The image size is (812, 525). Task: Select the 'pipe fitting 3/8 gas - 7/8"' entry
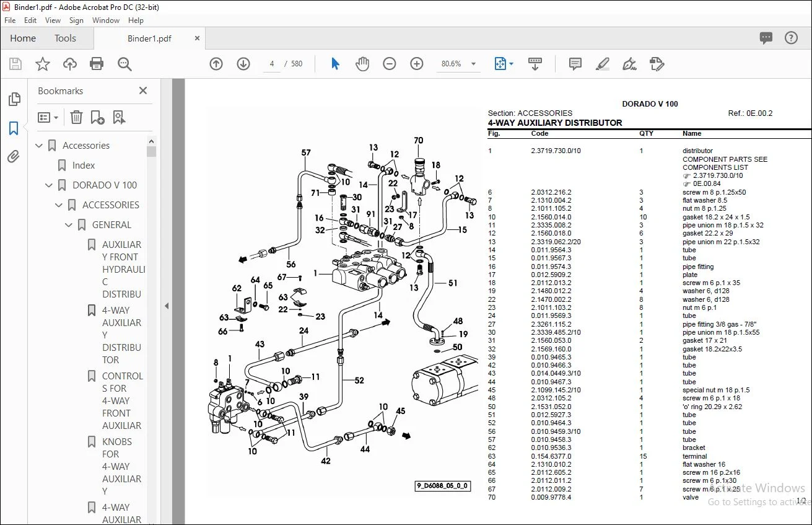(720, 324)
